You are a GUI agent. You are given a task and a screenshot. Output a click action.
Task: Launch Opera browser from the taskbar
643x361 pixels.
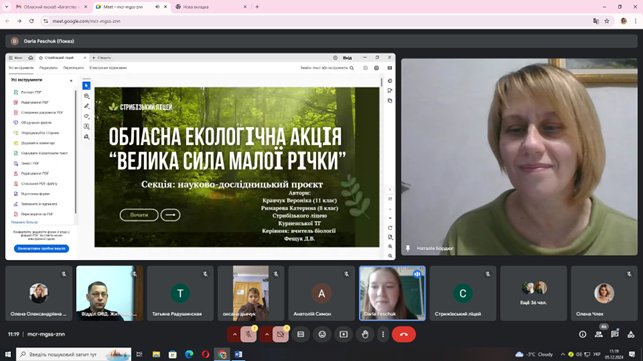205,354
